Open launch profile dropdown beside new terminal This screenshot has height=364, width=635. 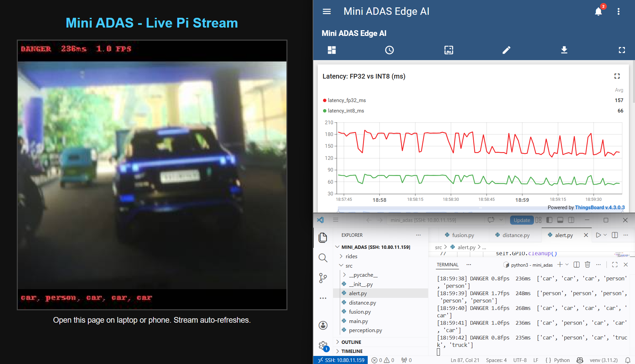click(x=567, y=265)
